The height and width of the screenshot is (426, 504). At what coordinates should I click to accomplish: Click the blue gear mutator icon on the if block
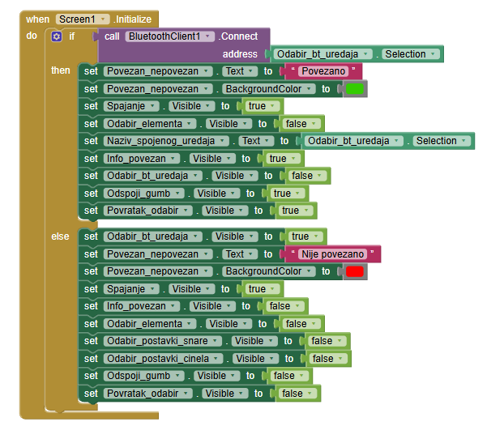(x=56, y=36)
